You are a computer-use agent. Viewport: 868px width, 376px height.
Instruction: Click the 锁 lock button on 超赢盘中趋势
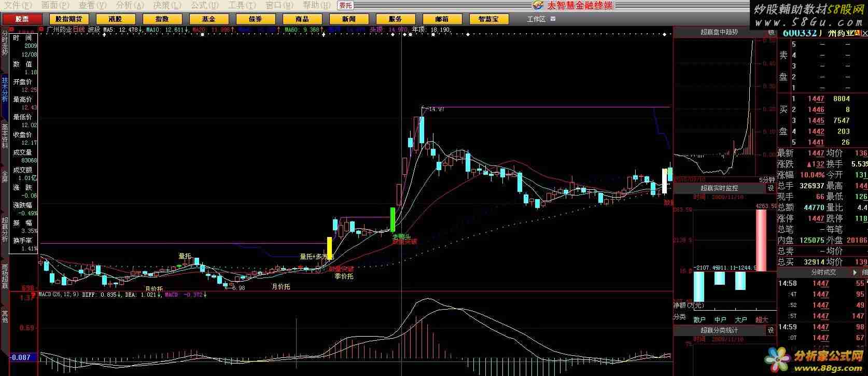[771, 32]
